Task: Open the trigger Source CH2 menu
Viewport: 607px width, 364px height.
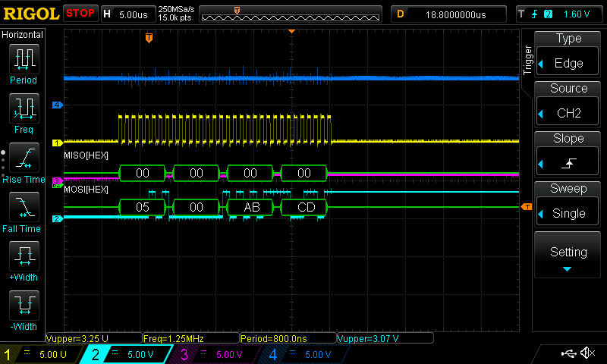Action: (568, 112)
